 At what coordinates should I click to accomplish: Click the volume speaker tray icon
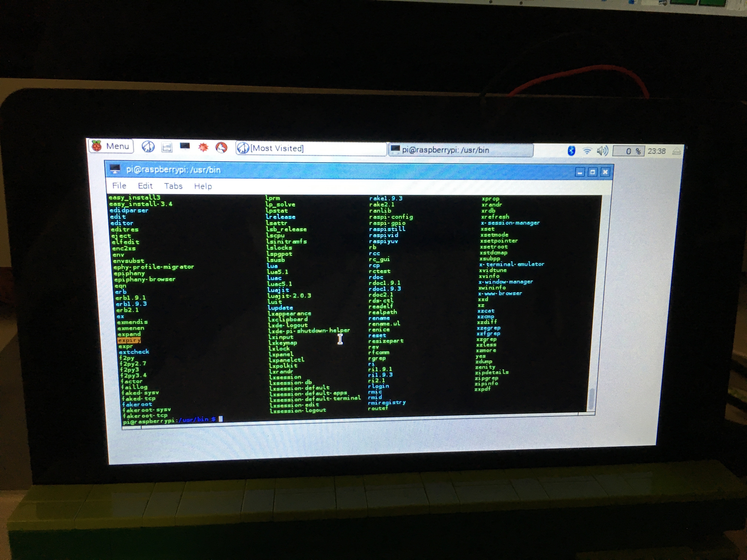[x=602, y=151]
